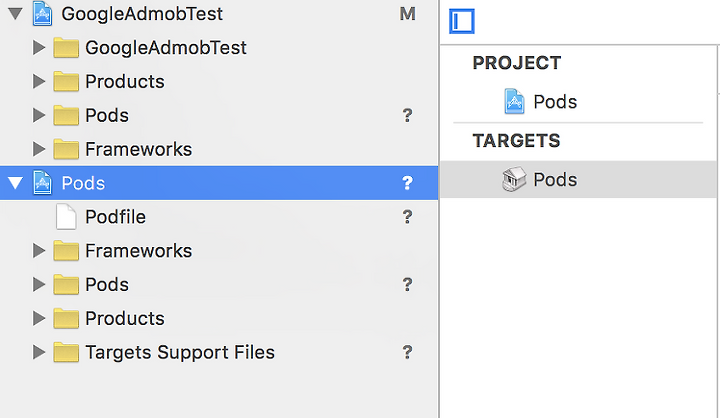
Task: Expand the Frameworks folder under Pods project
Action: 39,250
